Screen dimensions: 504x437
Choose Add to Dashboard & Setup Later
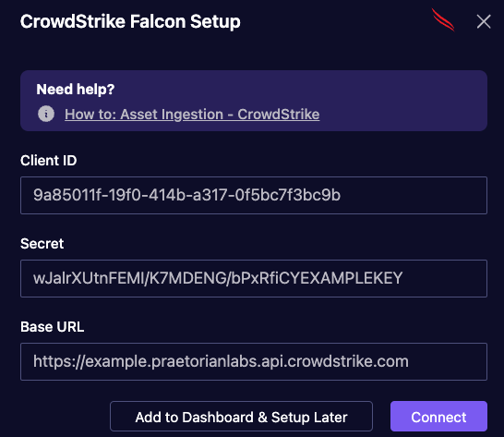pos(241,417)
